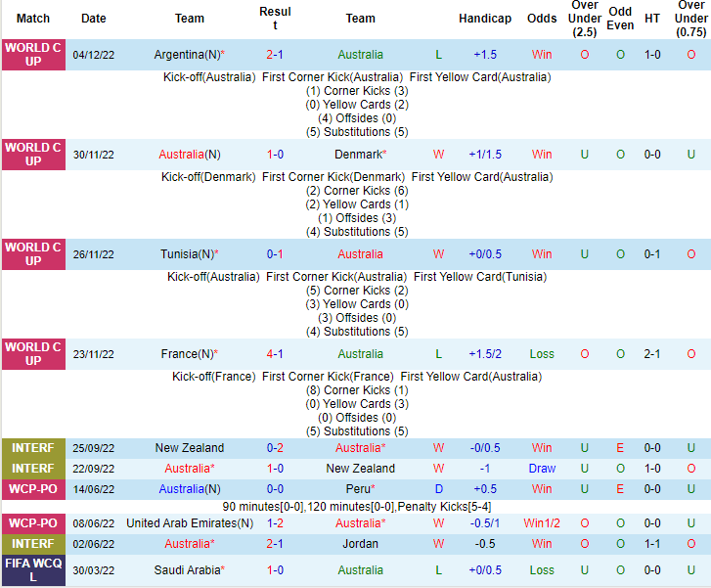This screenshot has width=711, height=588.
Task: Click the Argentina(N) team link
Action: pos(187,55)
